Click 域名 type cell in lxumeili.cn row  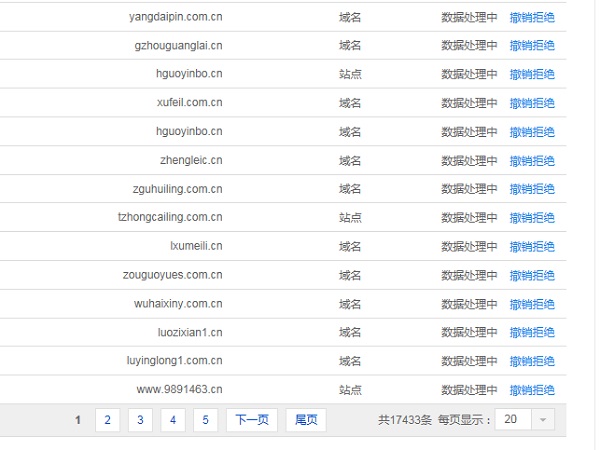click(x=350, y=246)
